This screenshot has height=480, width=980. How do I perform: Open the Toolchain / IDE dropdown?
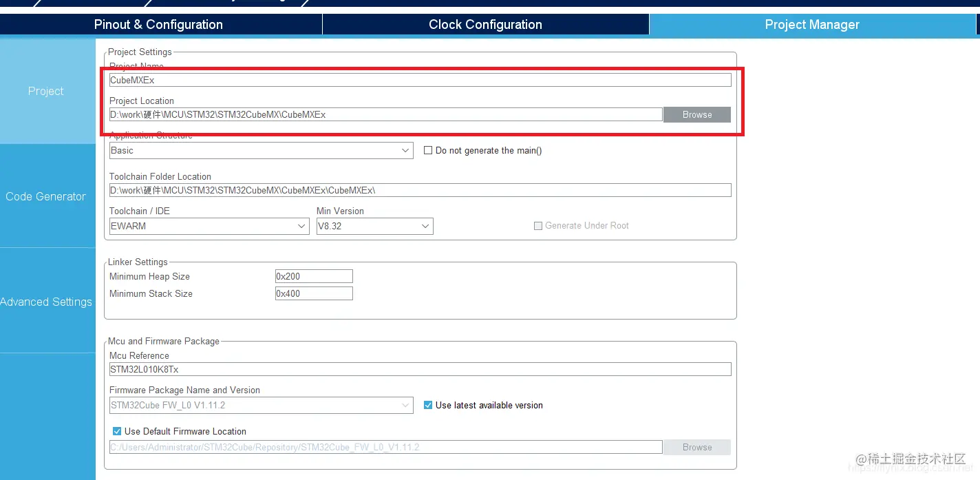pos(209,226)
